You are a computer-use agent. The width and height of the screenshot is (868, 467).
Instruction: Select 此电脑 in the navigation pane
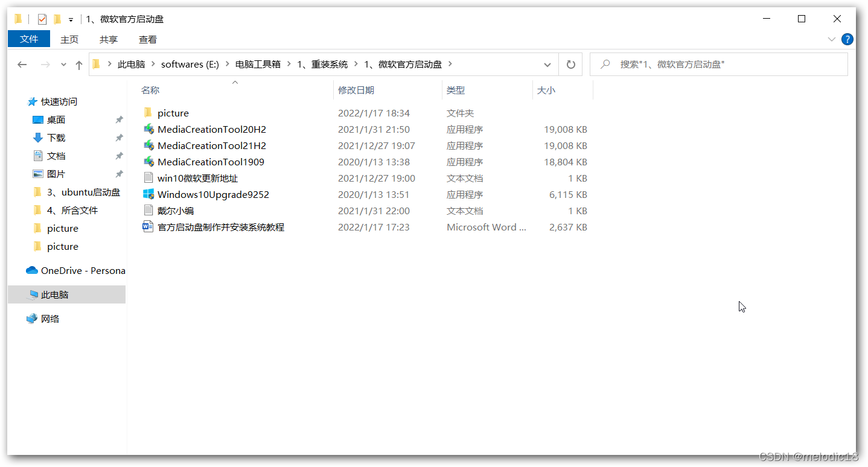[66, 294]
